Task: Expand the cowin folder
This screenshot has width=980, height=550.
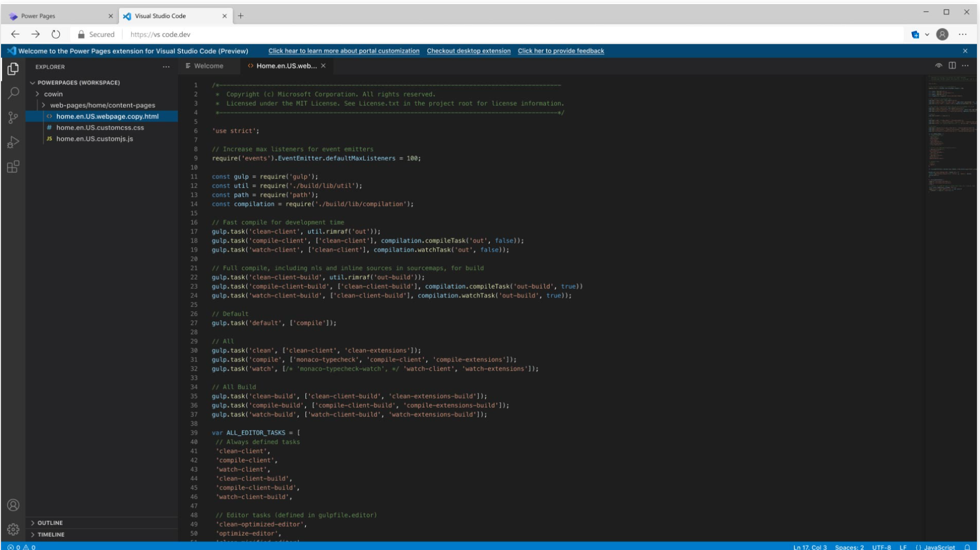Action: [x=37, y=94]
